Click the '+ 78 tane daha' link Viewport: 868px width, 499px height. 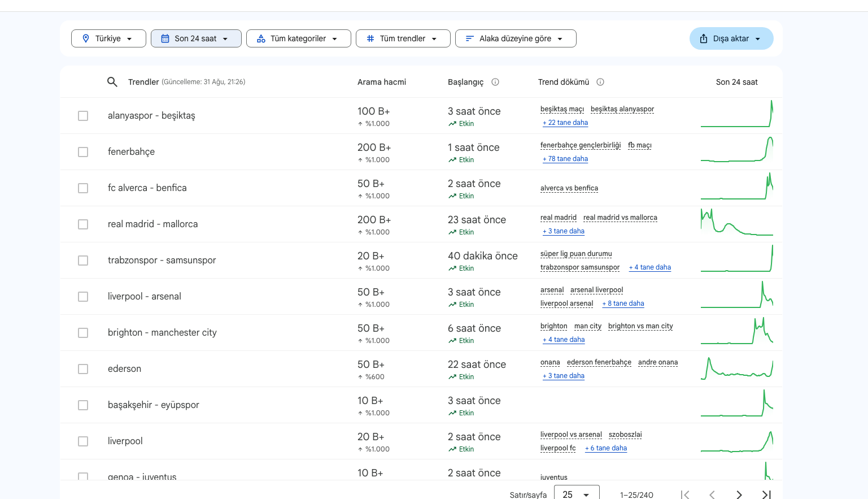(x=565, y=159)
